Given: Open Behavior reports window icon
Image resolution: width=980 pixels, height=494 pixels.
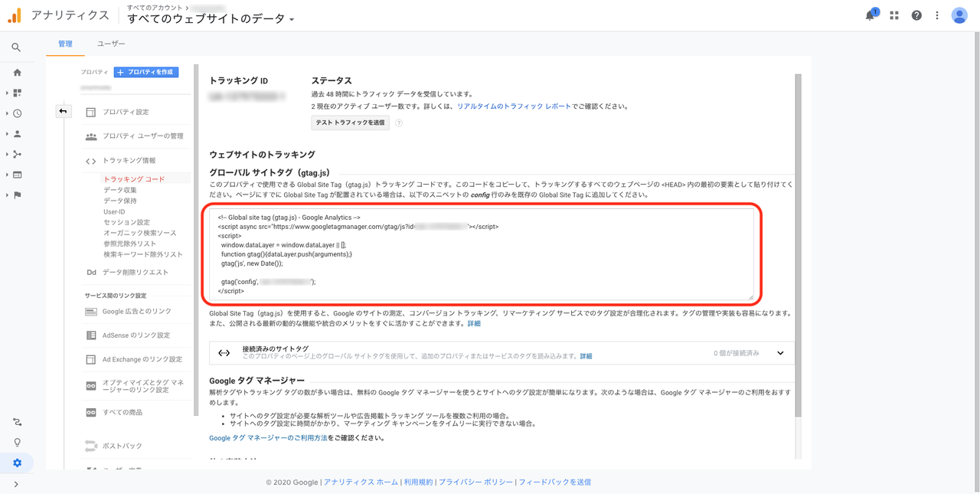Looking at the screenshot, I should pos(17,175).
